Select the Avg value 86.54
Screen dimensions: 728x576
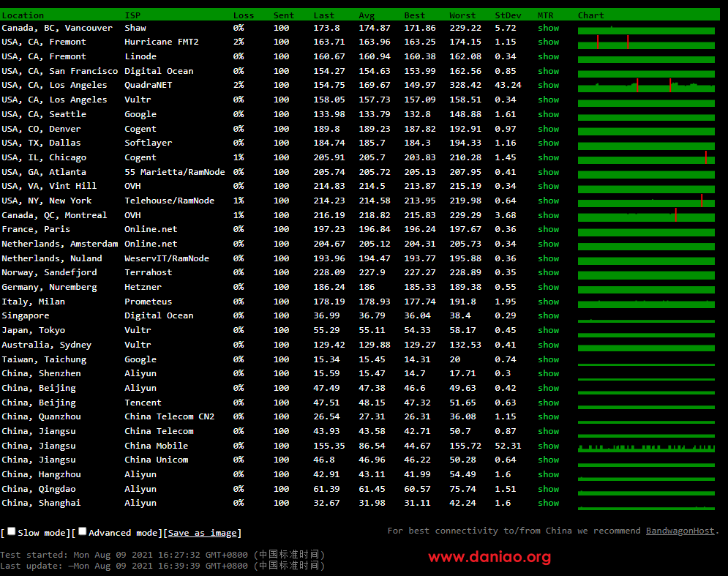[372, 446]
